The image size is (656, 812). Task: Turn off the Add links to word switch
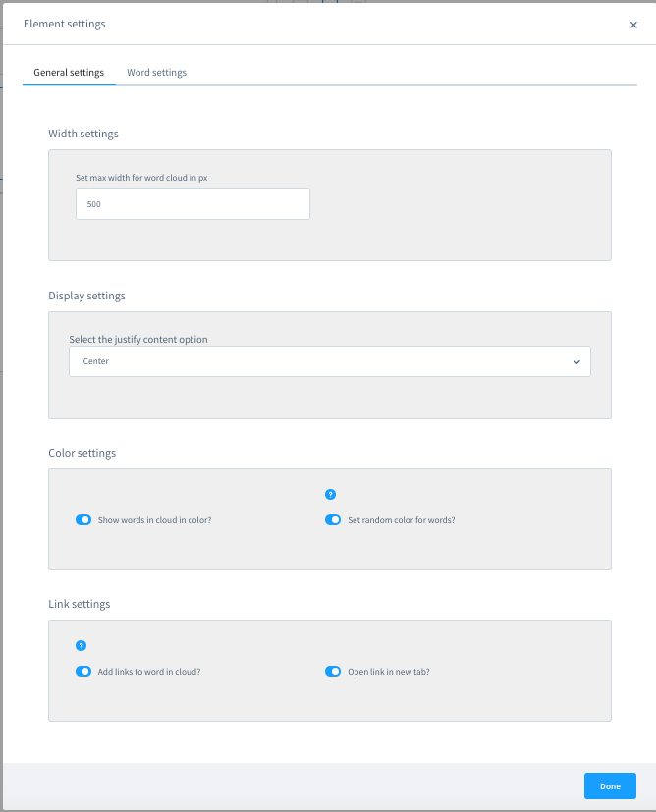(83, 672)
